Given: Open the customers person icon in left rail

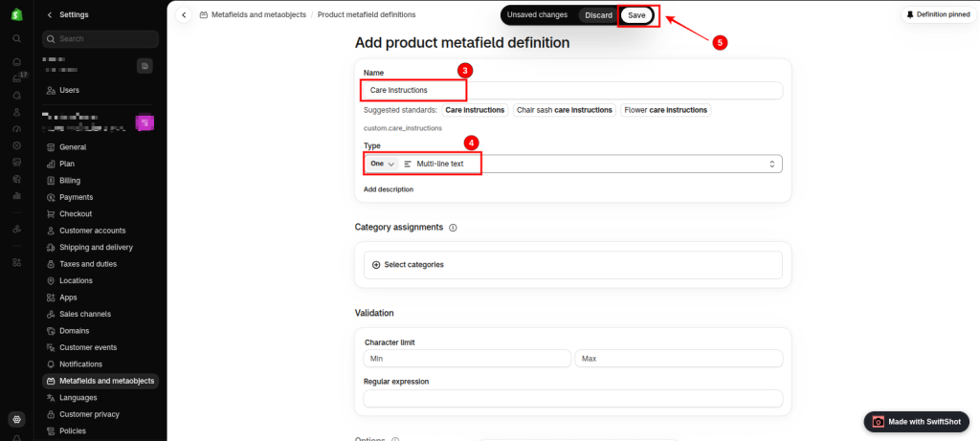Looking at the screenshot, I should click(17, 113).
